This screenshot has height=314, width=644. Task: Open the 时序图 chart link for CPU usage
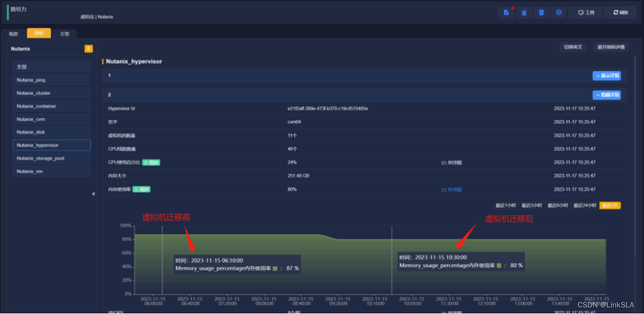click(x=451, y=163)
